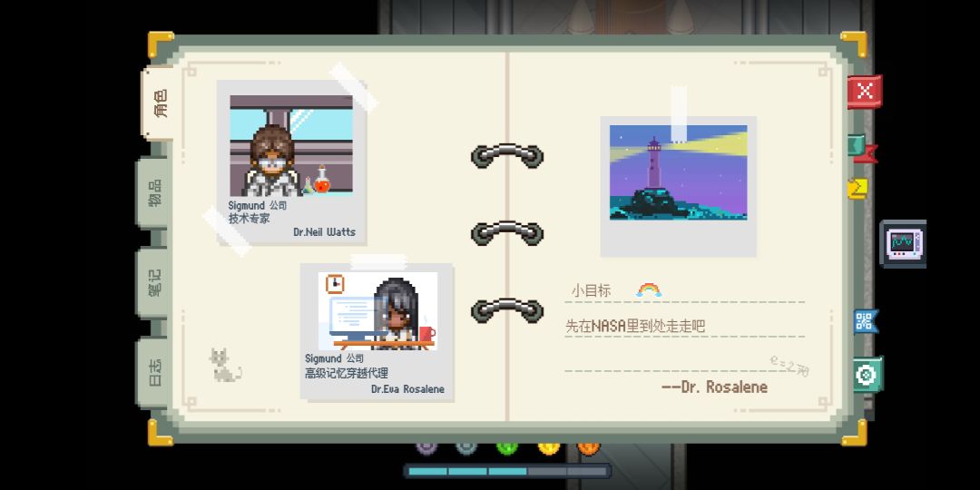Open the green and red bookmark flag

click(863, 149)
